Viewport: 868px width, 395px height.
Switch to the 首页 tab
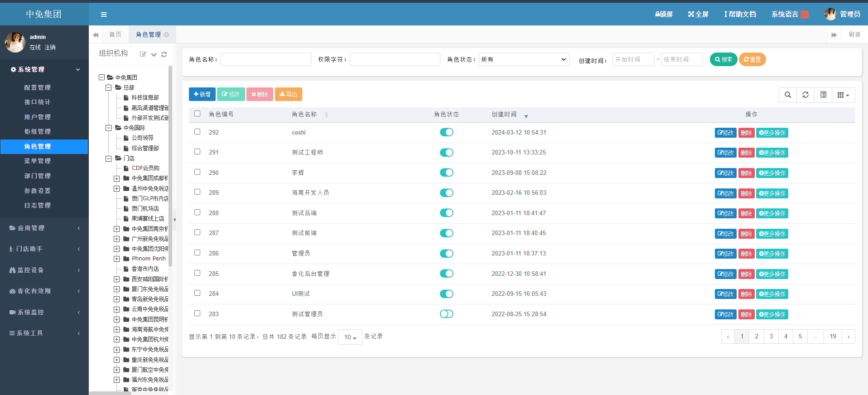tap(115, 34)
